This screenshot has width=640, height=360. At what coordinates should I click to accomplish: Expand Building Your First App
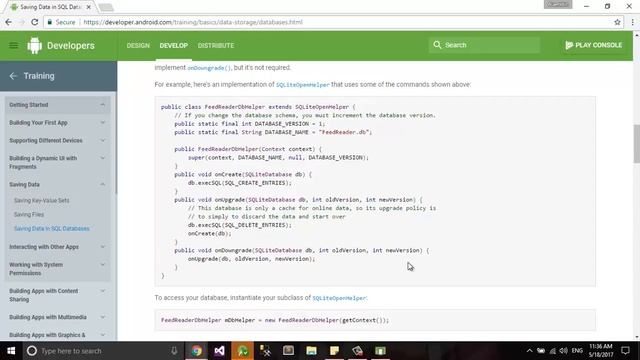pos(58,122)
